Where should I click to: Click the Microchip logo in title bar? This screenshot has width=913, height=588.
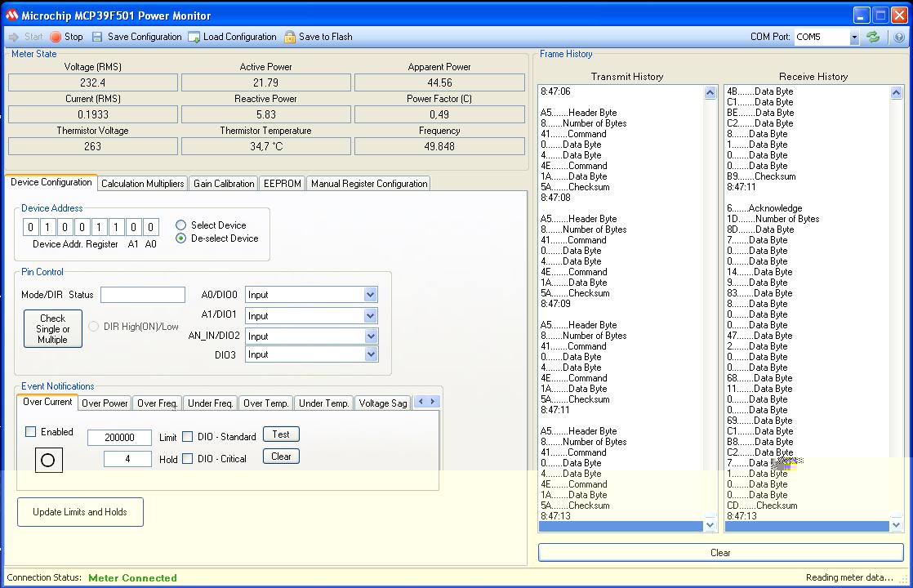pyautogui.click(x=11, y=16)
